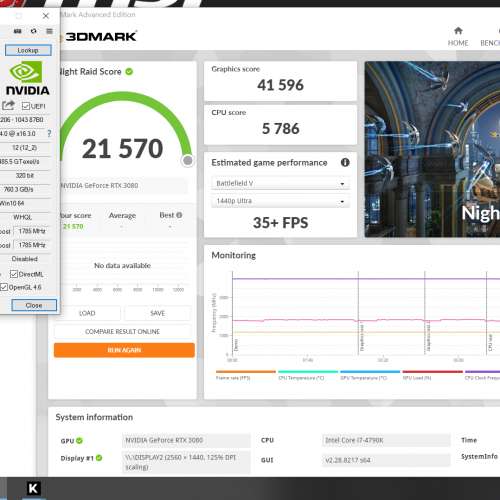Click the 3DMARK logo
Screen dimensions: 500x500
click(101, 36)
